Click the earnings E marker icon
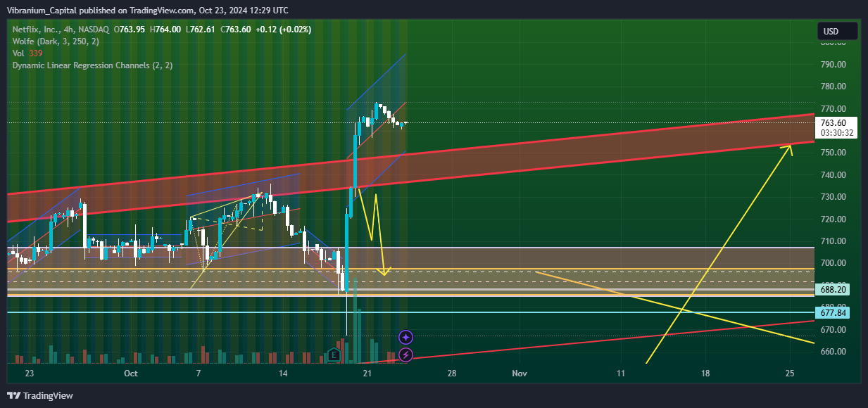Screen dimensions: 868x408 pyautogui.click(x=334, y=355)
